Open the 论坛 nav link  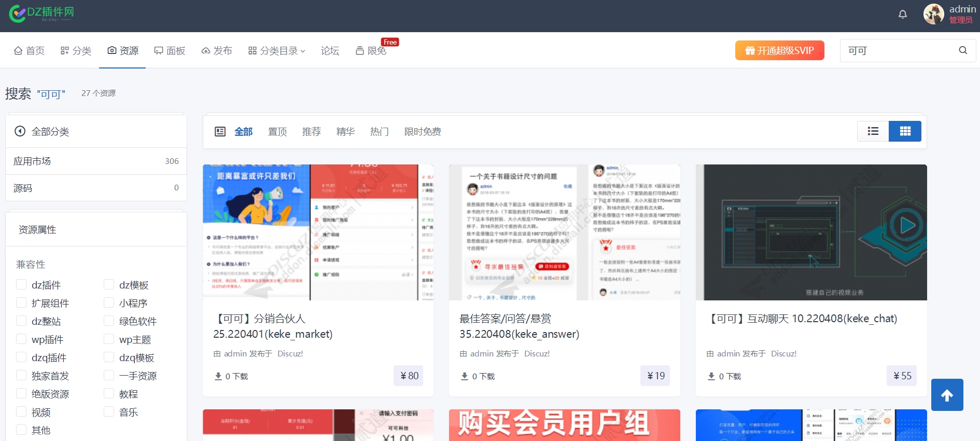click(330, 50)
